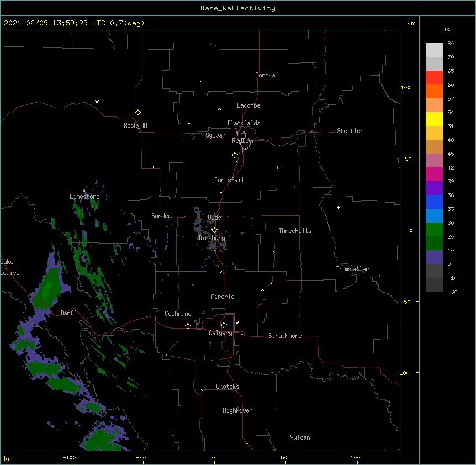Screen dimensions: 476x465
Task: Click the RockyMH label
Action: coord(135,125)
